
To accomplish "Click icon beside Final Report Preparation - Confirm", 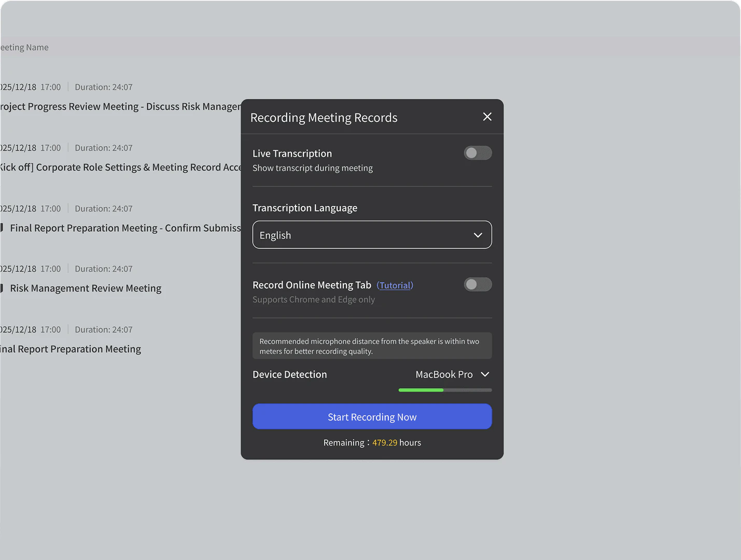I will point(2,228).
